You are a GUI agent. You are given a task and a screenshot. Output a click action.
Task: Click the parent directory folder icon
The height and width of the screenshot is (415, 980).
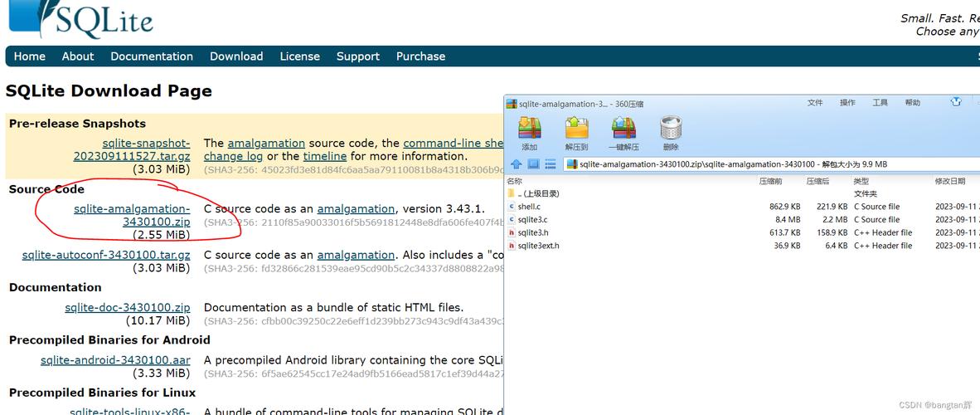(x=512, y=193)
